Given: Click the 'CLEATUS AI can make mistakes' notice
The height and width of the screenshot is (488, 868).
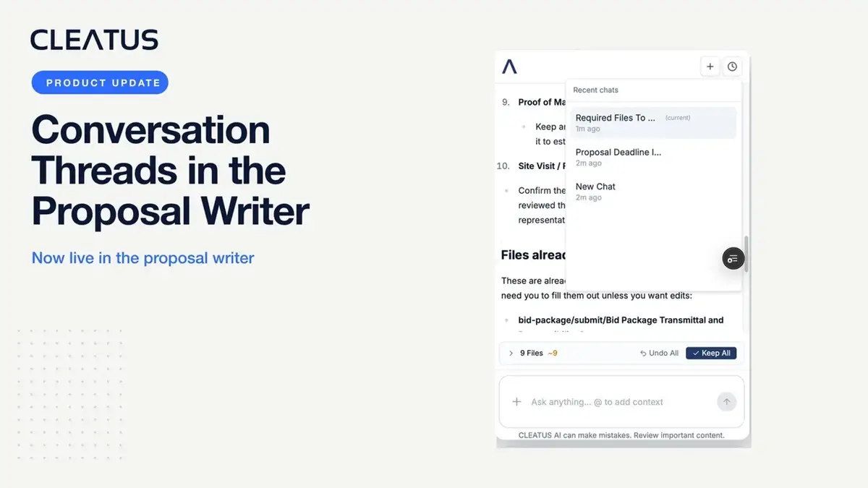Looking at the screenshot, I should pos(621,435).
